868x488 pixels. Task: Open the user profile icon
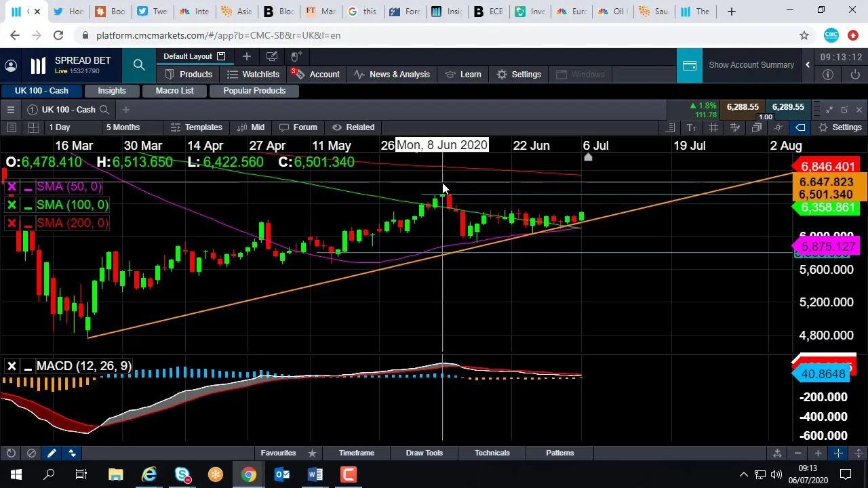coord(11,65)
